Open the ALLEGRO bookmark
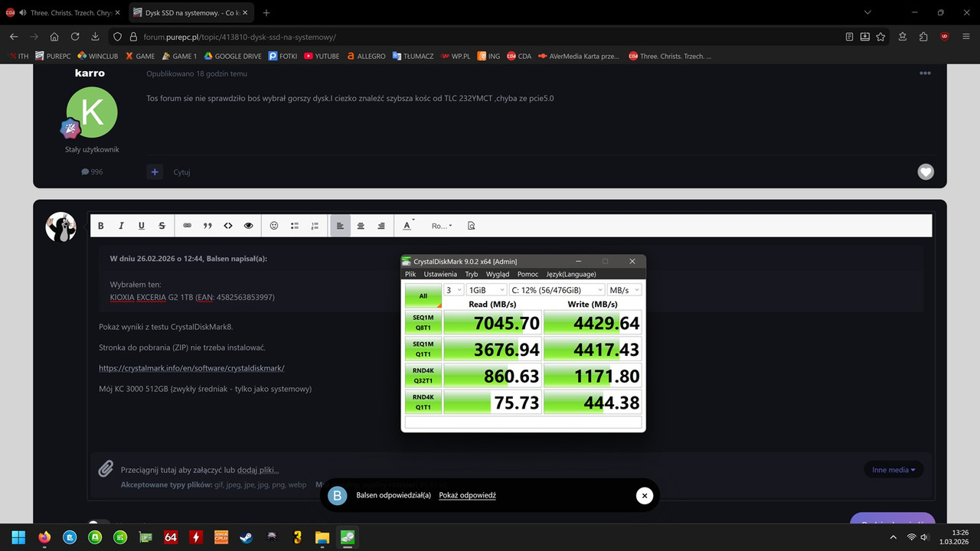 (366, 56)
